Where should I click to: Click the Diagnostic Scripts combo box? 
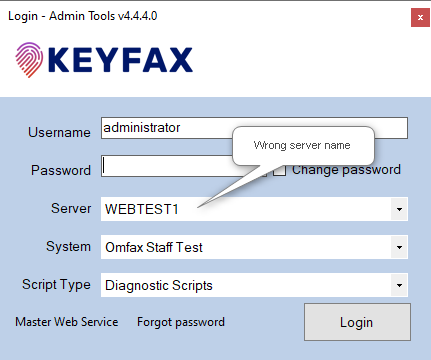[254, 285]
